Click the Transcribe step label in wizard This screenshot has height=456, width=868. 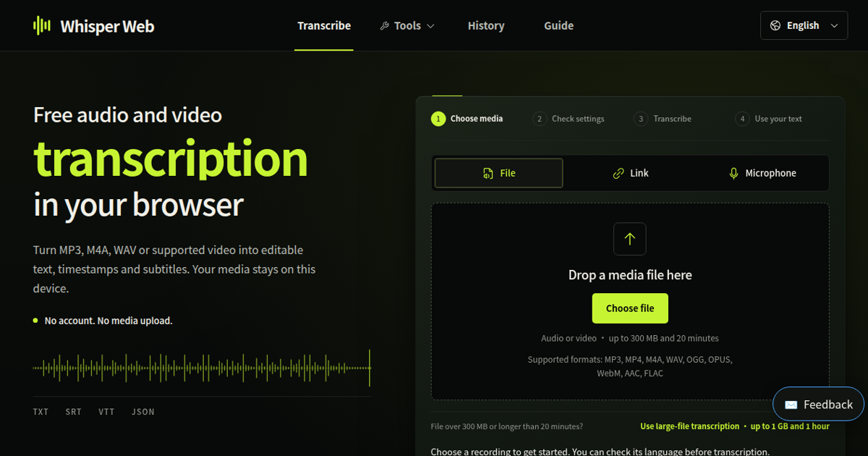click(x=672, y=119)
